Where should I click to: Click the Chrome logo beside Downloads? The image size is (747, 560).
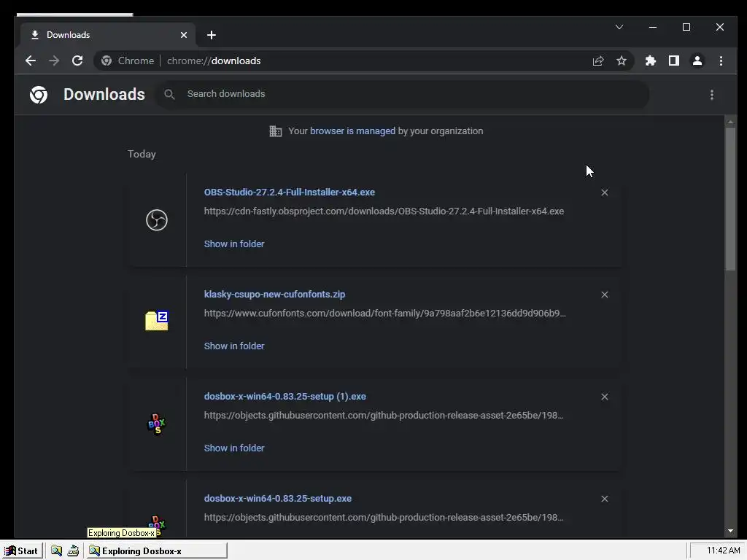pos(39,94)
